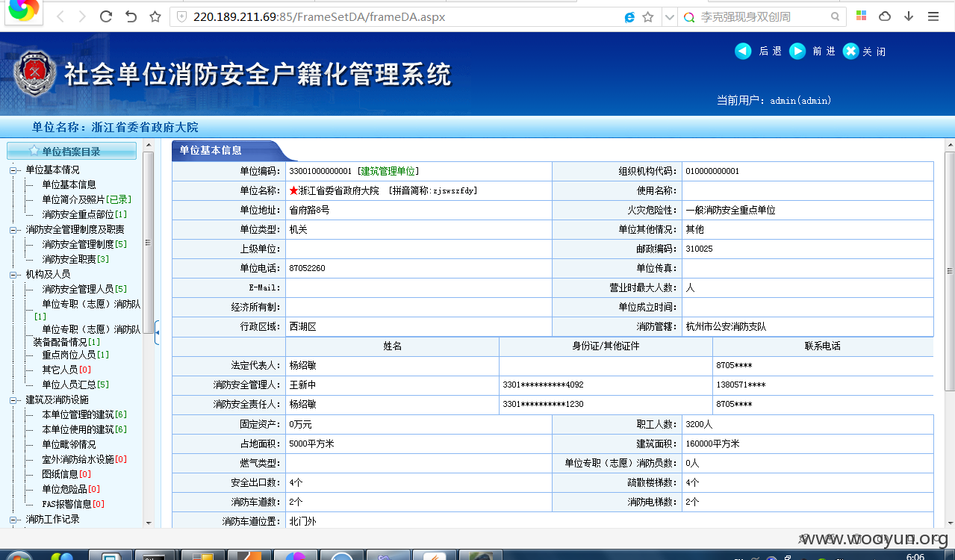Screen dimensions: 955x560
Task: Open 单位人员汇总 tree item
Action: [x=75, y=385]
